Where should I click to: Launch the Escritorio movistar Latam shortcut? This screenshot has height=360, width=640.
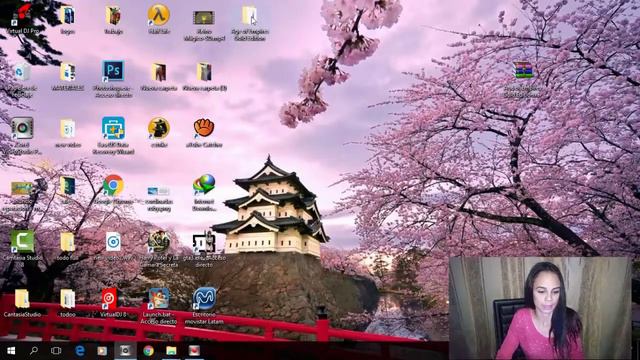204,306
